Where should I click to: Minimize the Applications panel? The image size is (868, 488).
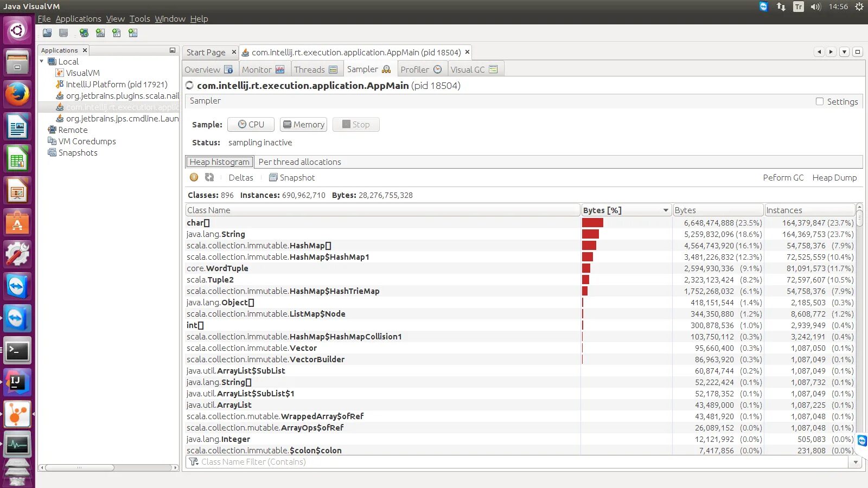[x=173, y=50]
